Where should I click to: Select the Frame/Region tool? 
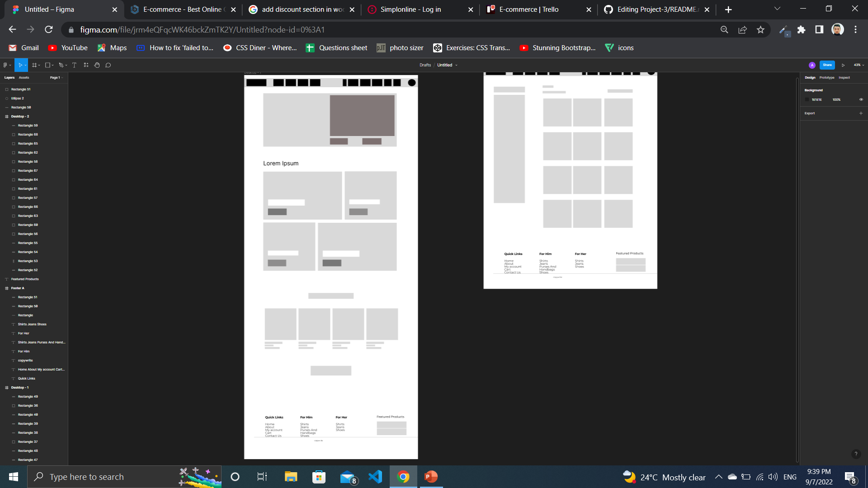34,65
